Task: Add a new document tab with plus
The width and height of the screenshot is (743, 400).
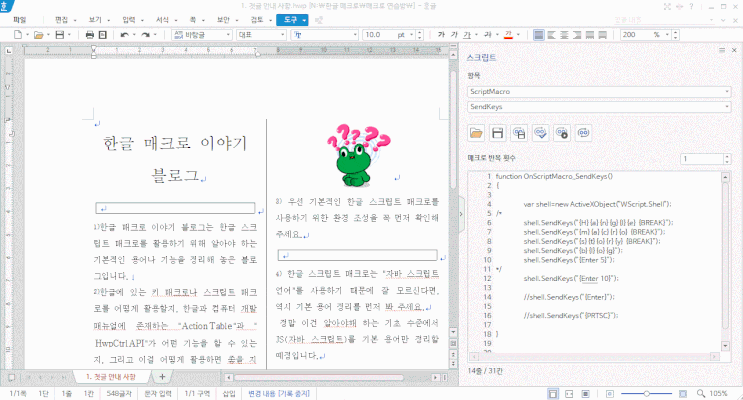Action: [x=162, y=377]
